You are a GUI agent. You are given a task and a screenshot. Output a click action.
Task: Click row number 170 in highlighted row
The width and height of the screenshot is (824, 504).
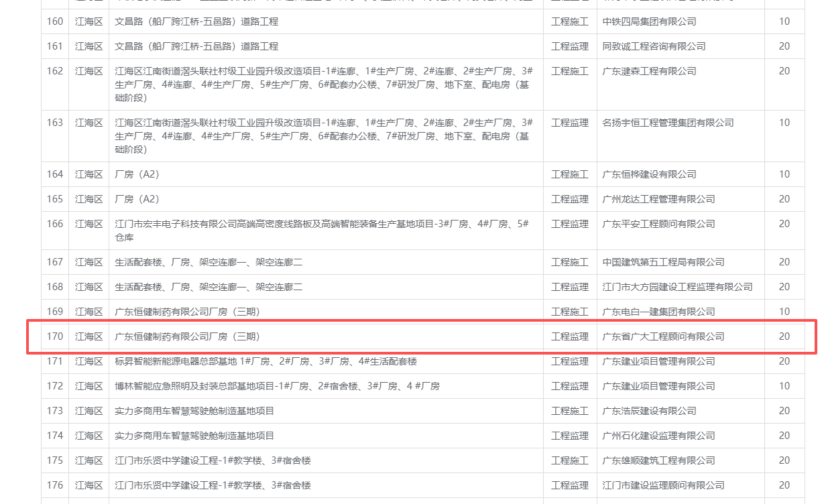[55, 336]
